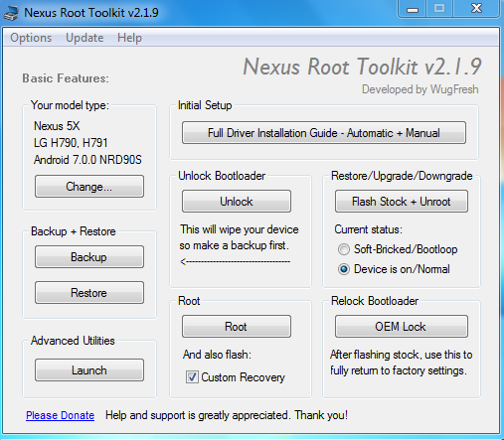Click 'Android 7.0.0 NRD90S' build text
This screenshot has width=504, height=440.
87,160
